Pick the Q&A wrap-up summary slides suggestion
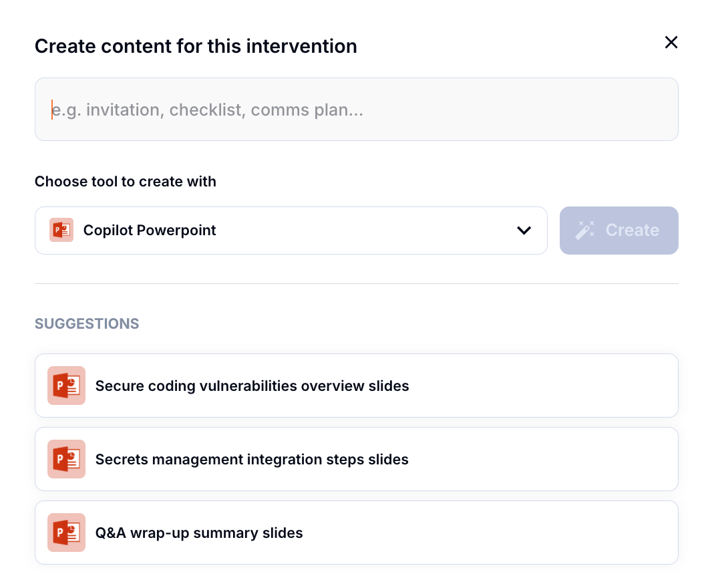The width and height of the screenshot is (712, 588). [199, 533]
